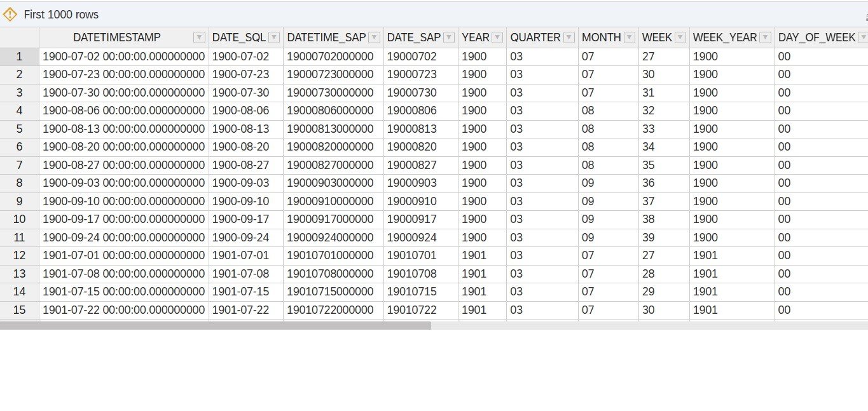
Task: Select cell 1900-09-24 in DATE_SQL
Action: pyautogui.click(x=246, y=238)
